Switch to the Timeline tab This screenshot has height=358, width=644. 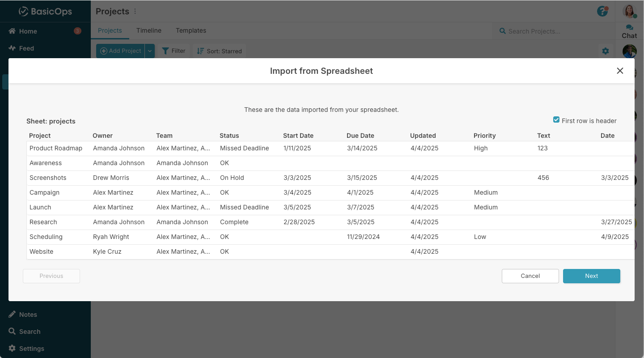point(148,30)
